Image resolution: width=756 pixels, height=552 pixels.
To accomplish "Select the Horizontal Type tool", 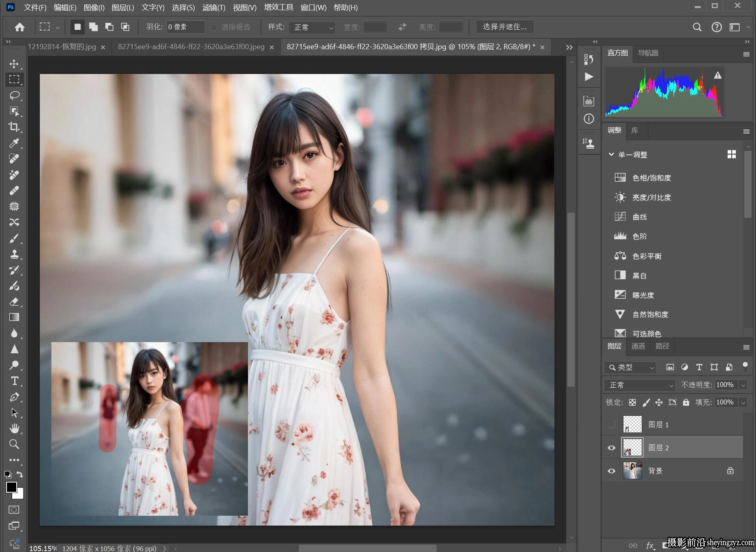I will (x=14, y=381).
